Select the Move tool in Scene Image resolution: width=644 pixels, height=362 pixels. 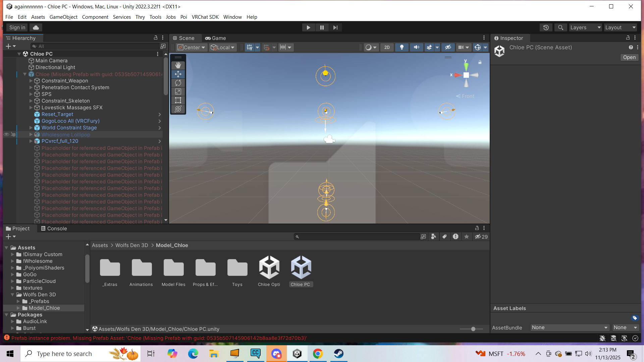(178, 74)
